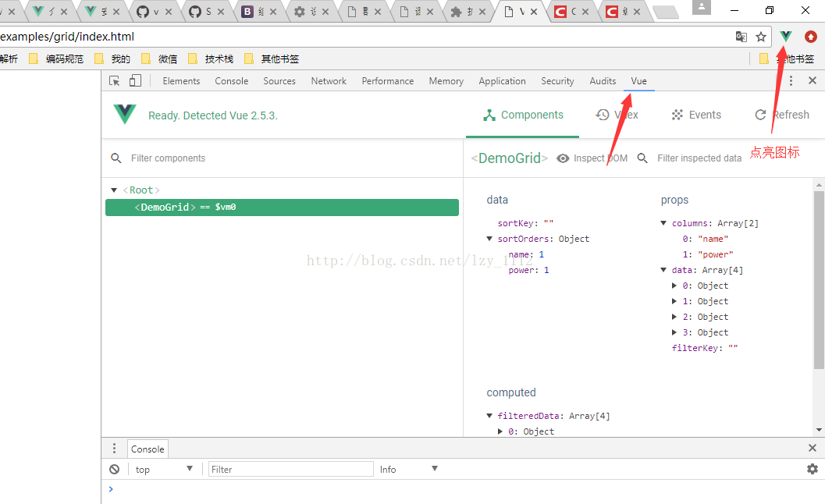
Task: Open the 微信 bookmark folder
Action: (x=159, y=59)
